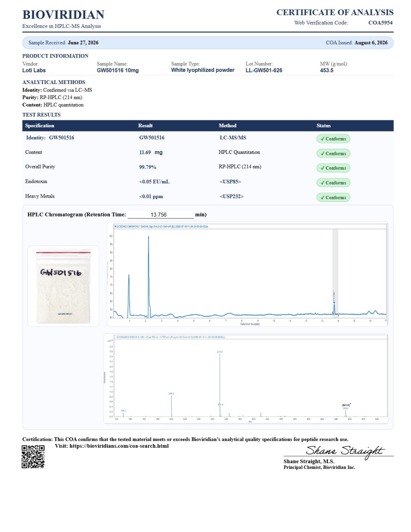Click the Conforms badge for Content
The image size is (411, 532).
[x=333, y=153]
